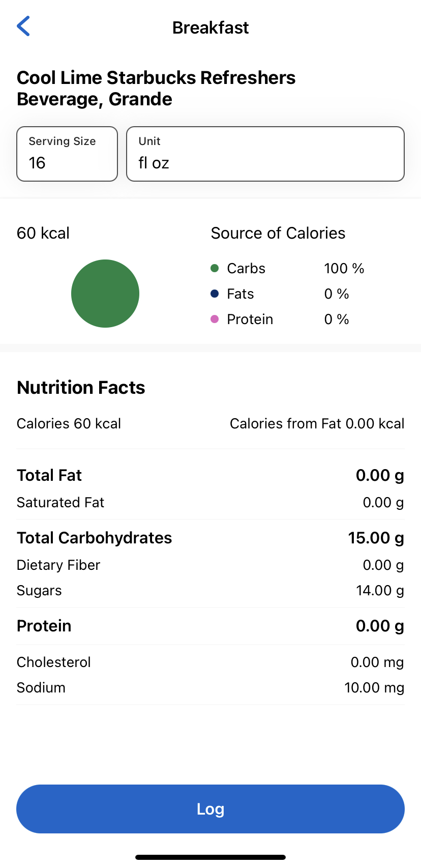
Task: Tap the Sodium 10.00 mg row
Action: pos(211,687)
